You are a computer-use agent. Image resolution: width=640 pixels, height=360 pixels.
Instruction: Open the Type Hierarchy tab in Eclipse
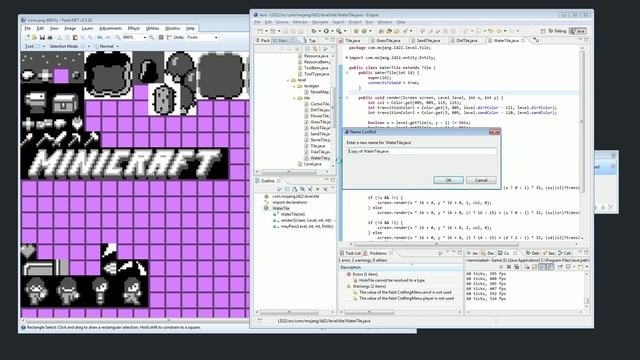tap(310, 40)
